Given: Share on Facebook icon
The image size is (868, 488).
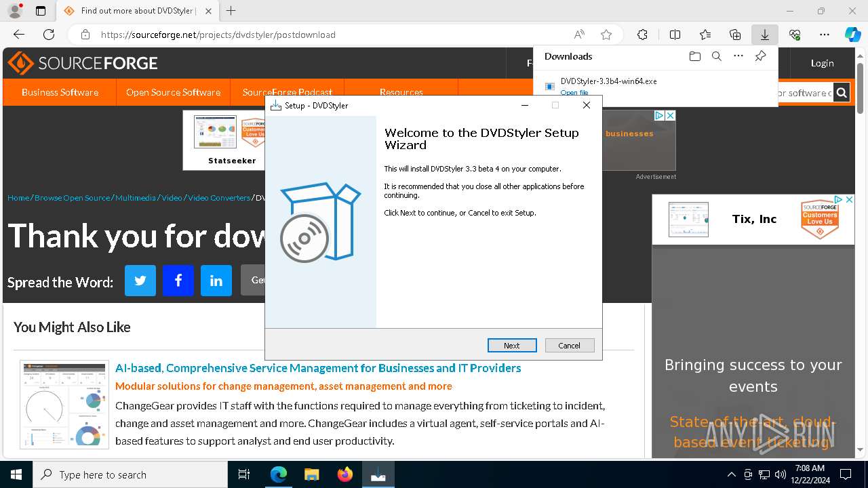Looking at the screenshot, I should (x=178, y=280).
